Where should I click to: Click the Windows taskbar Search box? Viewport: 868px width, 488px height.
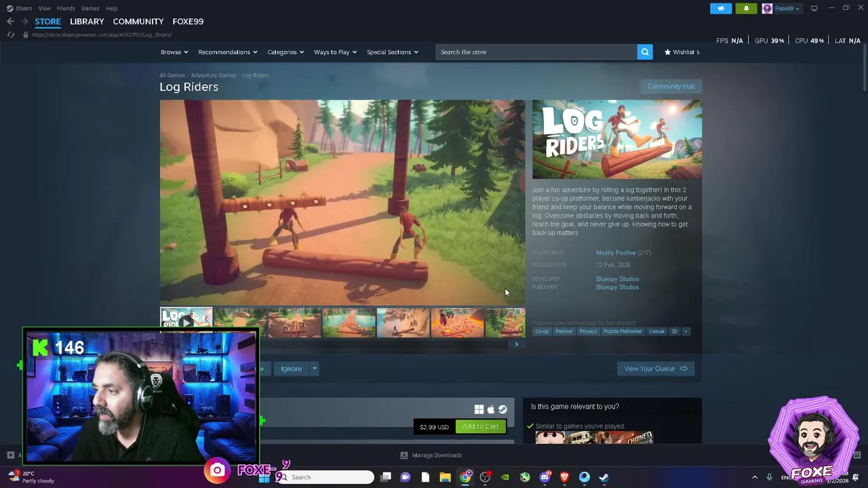tap(325, 477)
